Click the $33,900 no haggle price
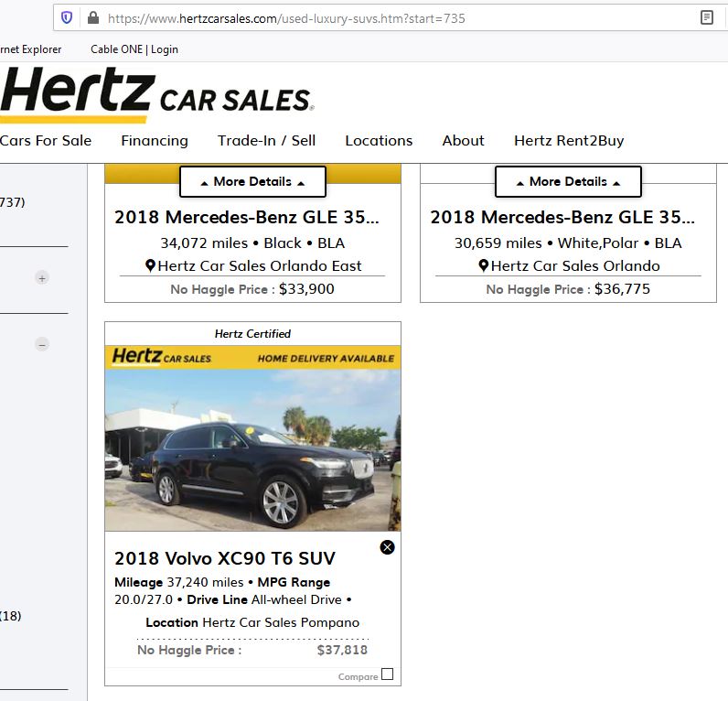Viewport: 728px width, 701px height. [x=306, y=289]
